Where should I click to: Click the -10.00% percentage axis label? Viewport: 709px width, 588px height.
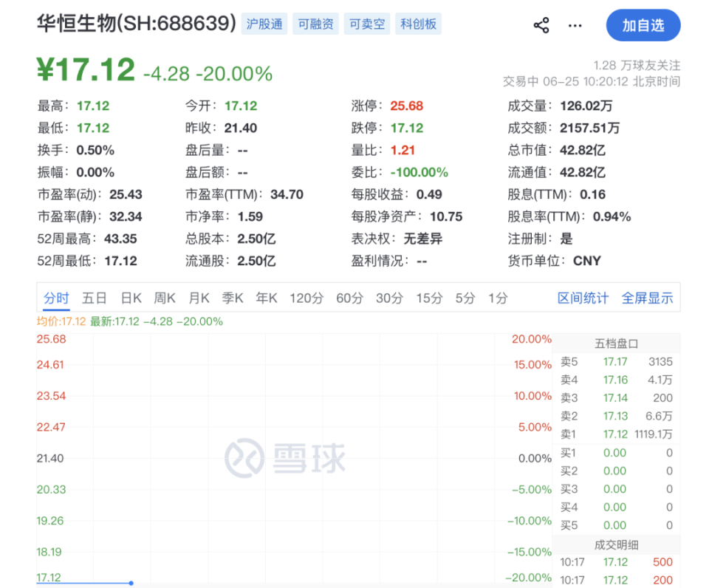click(x=529, y=521)
